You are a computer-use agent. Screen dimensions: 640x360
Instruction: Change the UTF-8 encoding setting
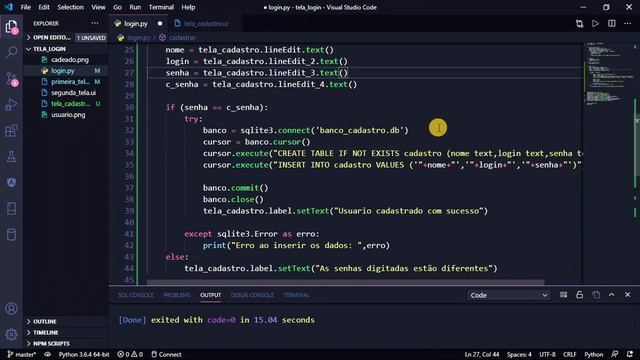[547, 354]
